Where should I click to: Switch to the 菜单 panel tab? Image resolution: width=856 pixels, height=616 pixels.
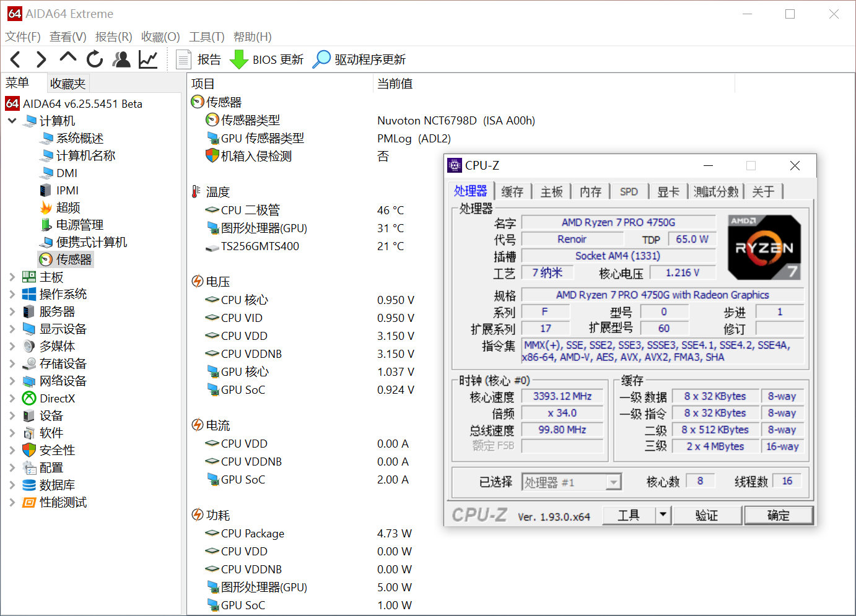pyautogui.click(x=17, y=83)
